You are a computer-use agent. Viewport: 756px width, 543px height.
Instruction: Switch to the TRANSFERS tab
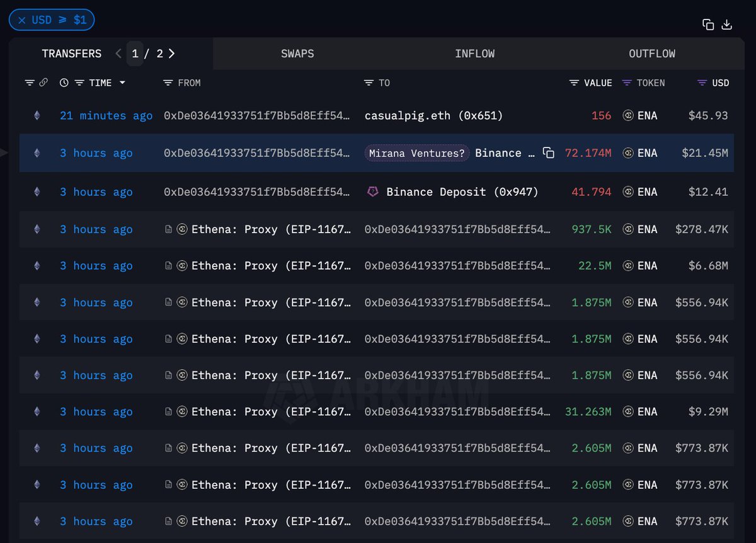[x=72, y=54]
